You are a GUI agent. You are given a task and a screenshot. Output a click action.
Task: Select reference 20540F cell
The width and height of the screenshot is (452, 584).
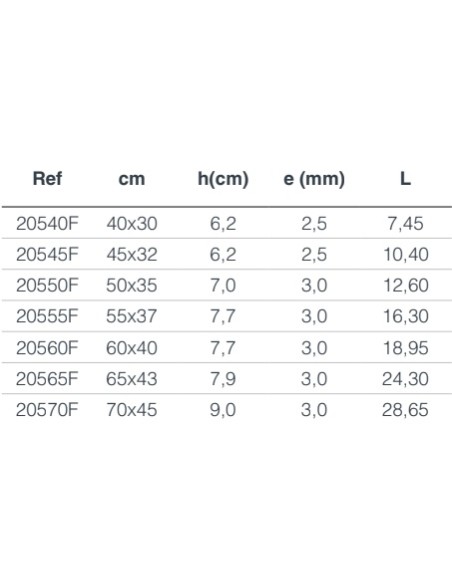pos(47,224)
